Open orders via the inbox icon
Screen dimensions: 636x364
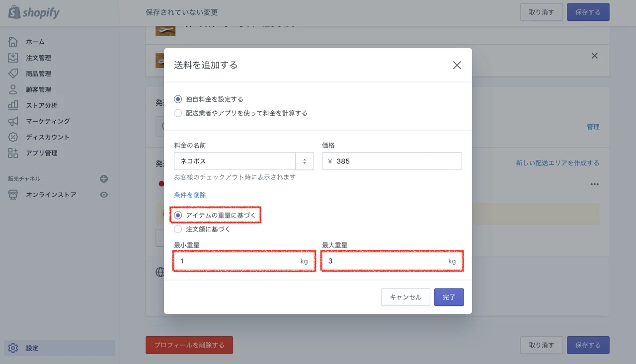[13, 58]
